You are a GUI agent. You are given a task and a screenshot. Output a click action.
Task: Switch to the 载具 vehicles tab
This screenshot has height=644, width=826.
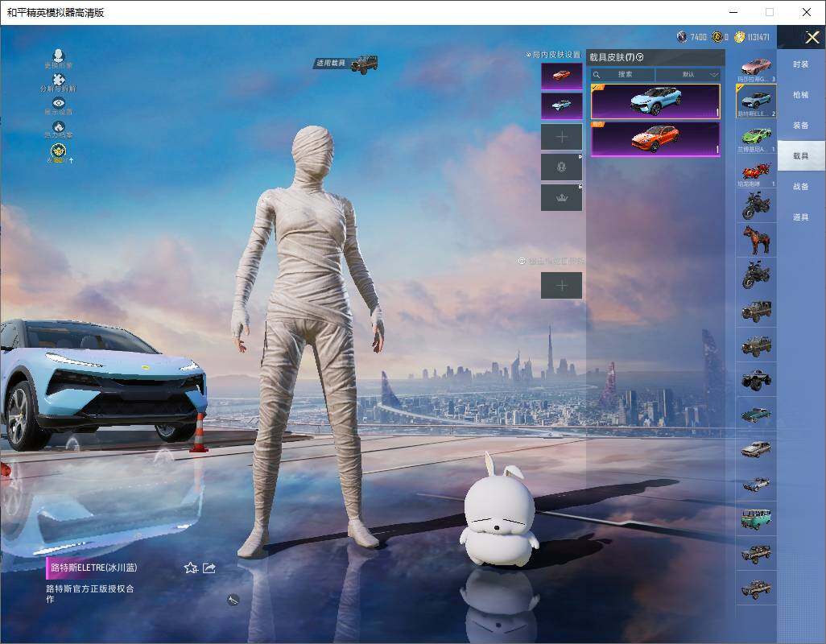801,156
